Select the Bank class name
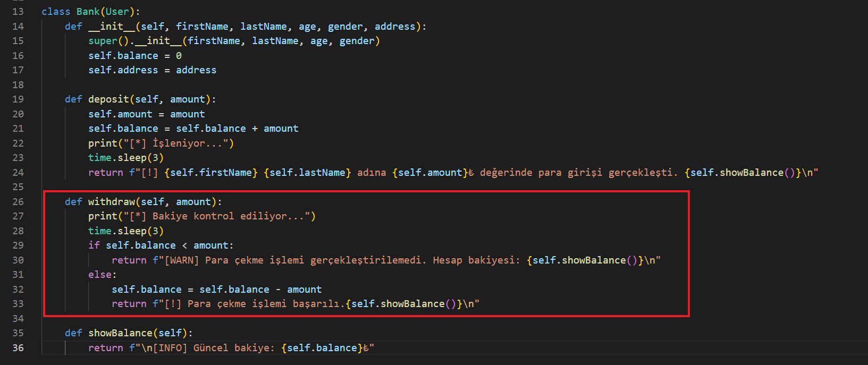This screenshot has width=868, height=365. [x=88, y=12]
